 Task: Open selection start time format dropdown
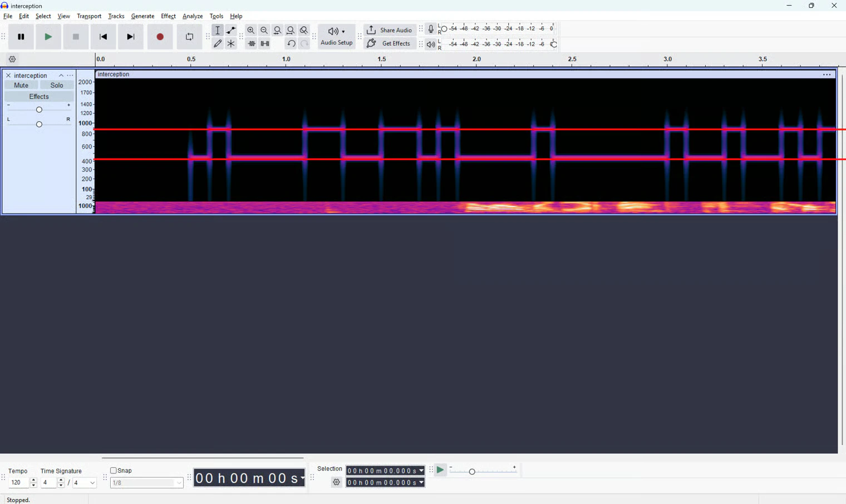[421, 471]
